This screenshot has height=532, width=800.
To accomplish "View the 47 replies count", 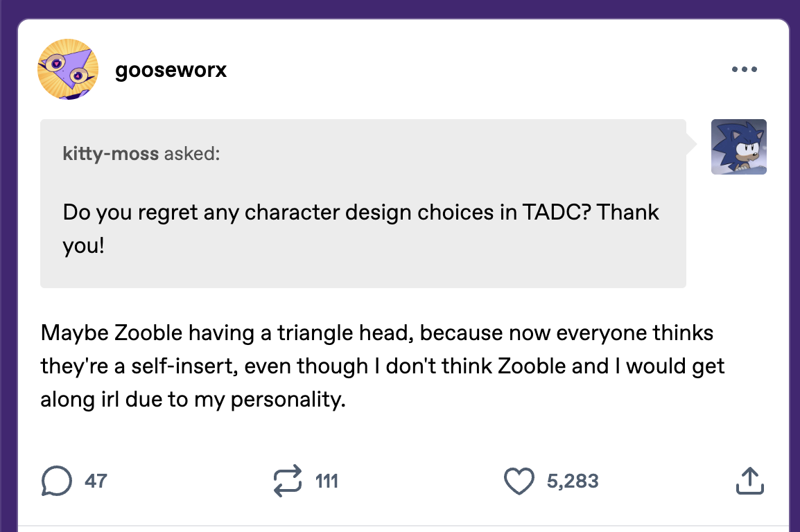I will (96, 481).
